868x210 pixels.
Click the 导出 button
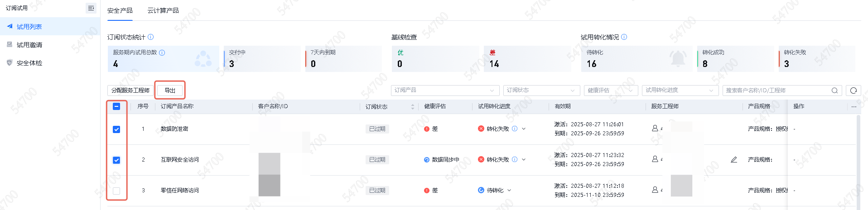(x=170, y=91)
